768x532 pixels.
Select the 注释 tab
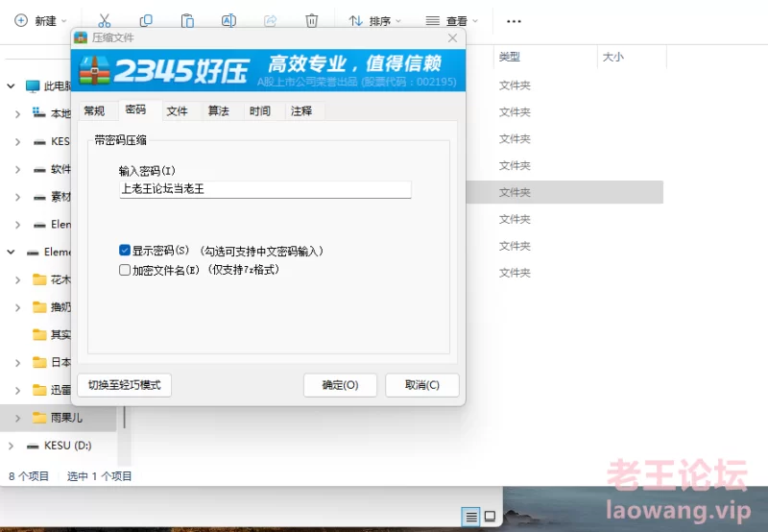(x=301, y=110)
